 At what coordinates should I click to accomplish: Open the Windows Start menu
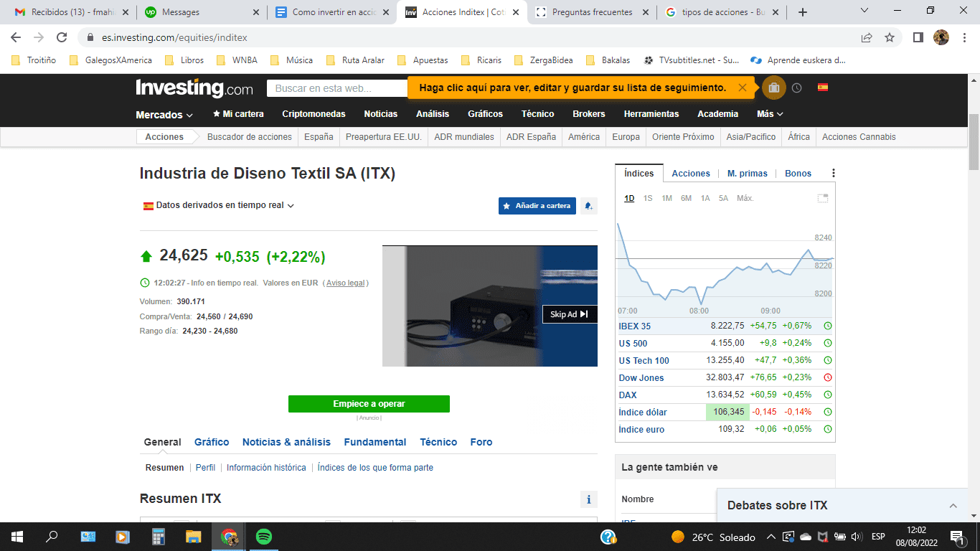(17, 536)
